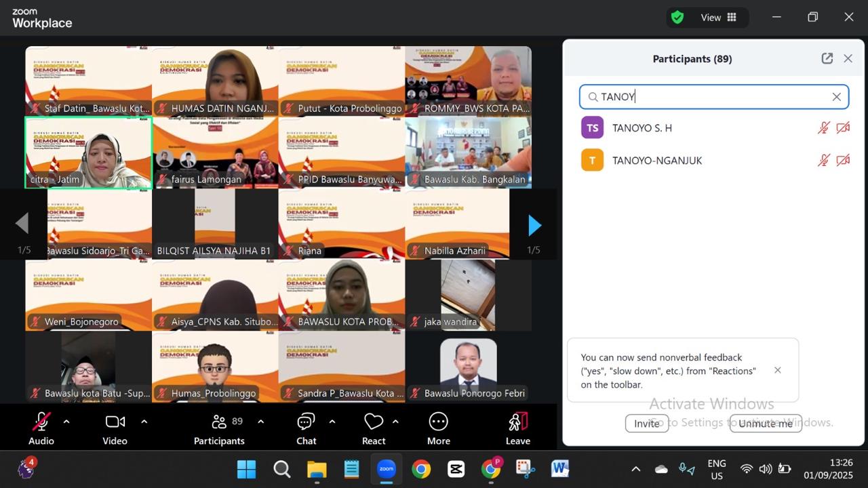Open Google Chrome from the taskbar
868x488 pixels.
coord(421,469)
